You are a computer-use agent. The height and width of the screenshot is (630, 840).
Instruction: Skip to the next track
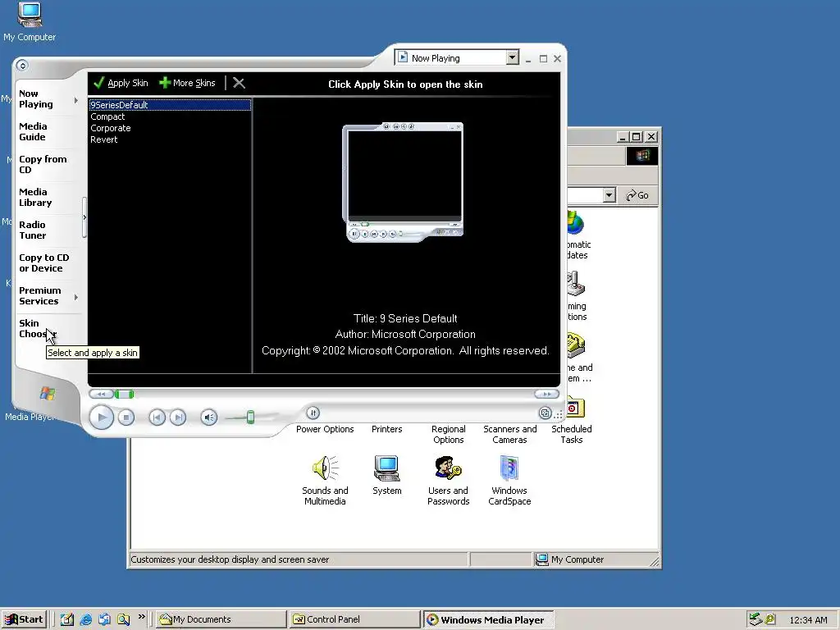[x=178, y=418]
